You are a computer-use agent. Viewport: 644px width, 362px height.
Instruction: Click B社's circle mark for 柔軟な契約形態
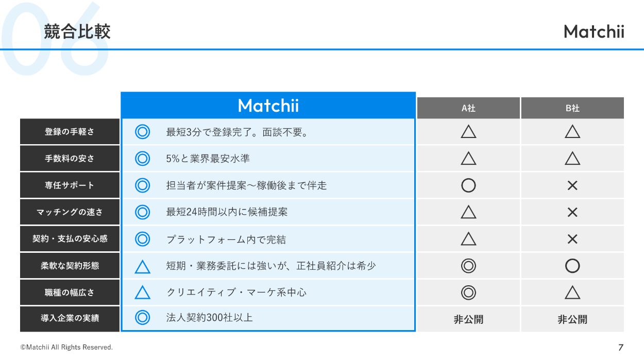click(572, 266)
